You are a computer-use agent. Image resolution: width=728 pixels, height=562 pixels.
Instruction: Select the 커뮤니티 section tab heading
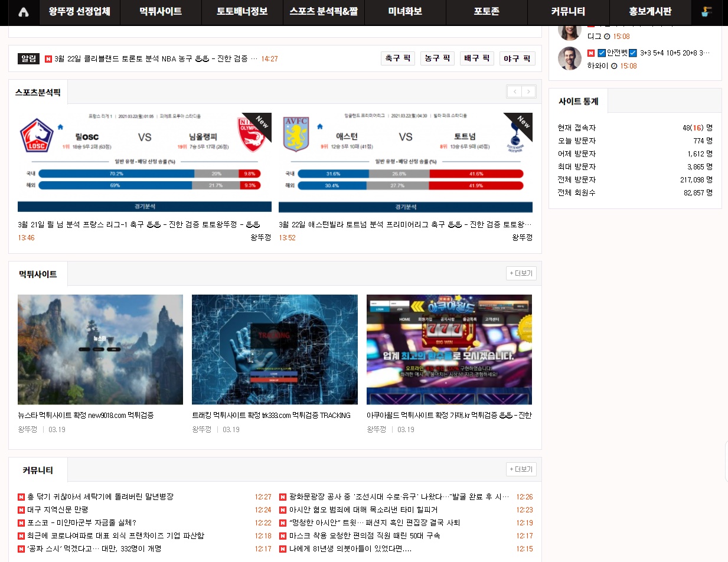click(x=38, y=470)
